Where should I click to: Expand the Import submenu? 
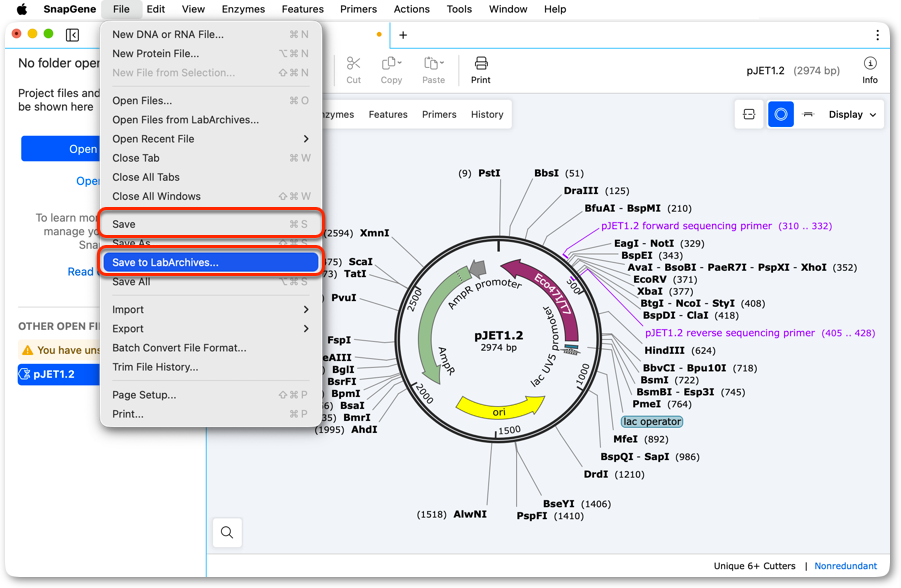click(x=210, y=309)
